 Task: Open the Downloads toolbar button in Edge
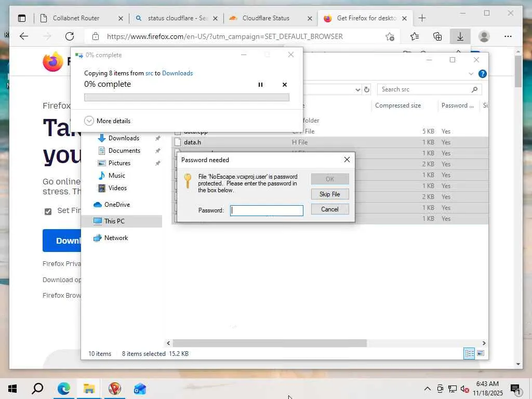(460, 36)
